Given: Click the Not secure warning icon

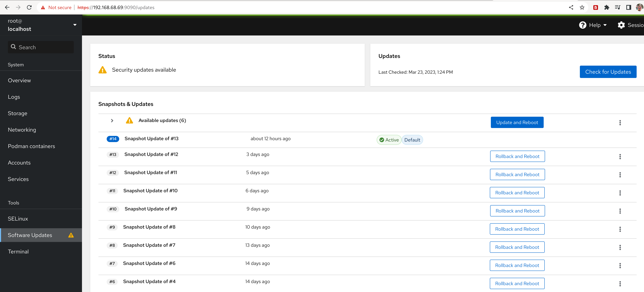Looking at the screenshot, I should pyautogui.click(x=43, y=8).
